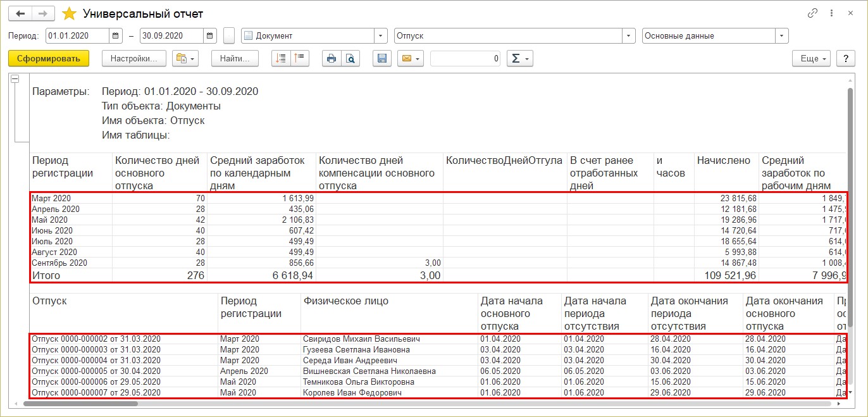Go forward with the right arrow button

42,13
